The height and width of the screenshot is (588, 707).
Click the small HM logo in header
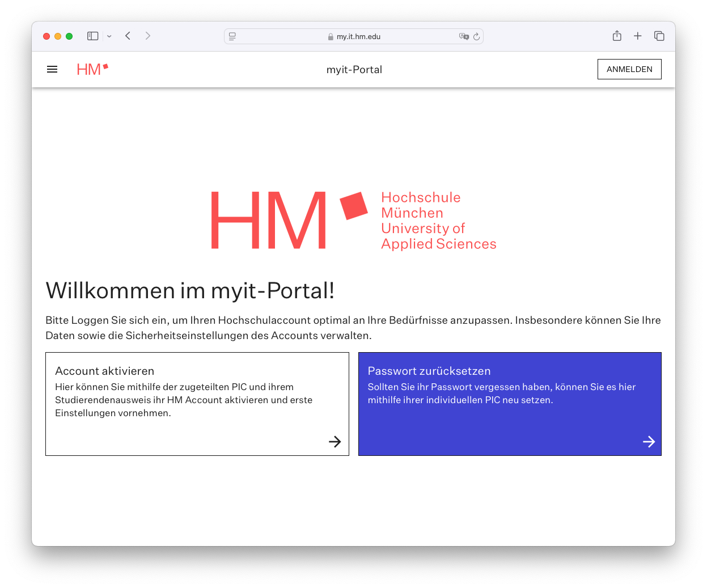coord(92,69)
